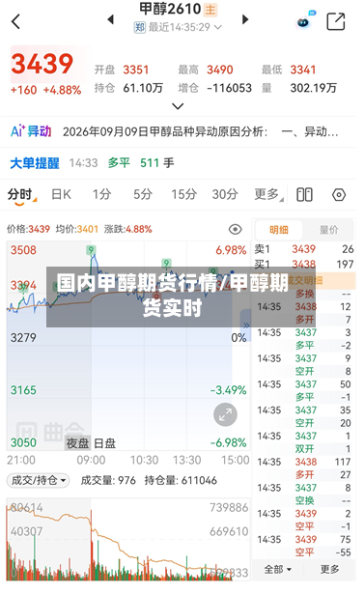Tap the 开盘 3351 value
364x594 pixels.
[x=135, y=70]
